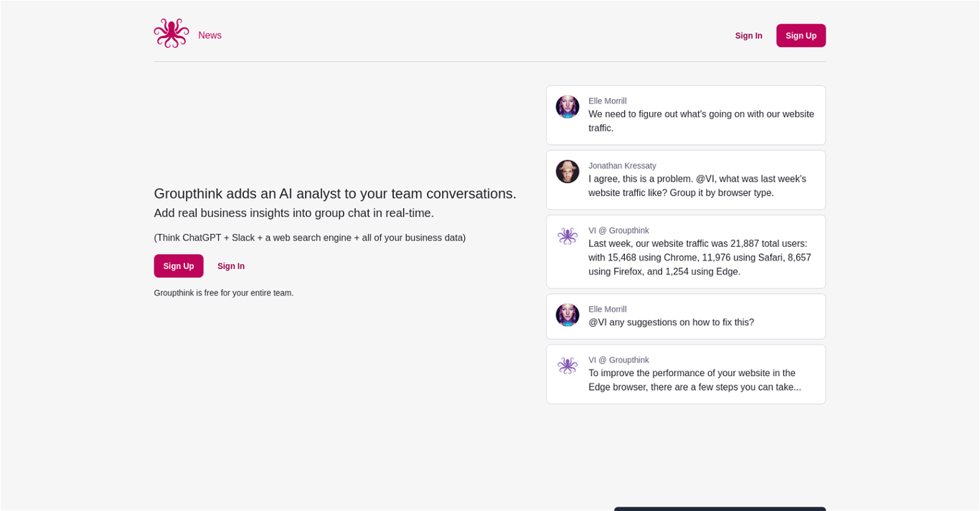
Task: Click the VI octopus avatar on traffic stats message
Action: tap(567, 235)
